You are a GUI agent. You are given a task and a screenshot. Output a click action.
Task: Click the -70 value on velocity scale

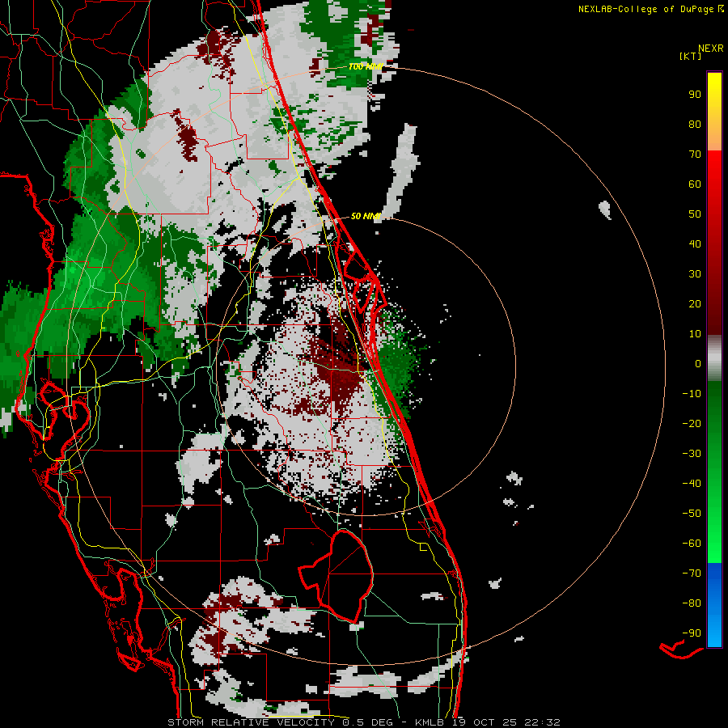pyautogui.click(x=692, y=574)
